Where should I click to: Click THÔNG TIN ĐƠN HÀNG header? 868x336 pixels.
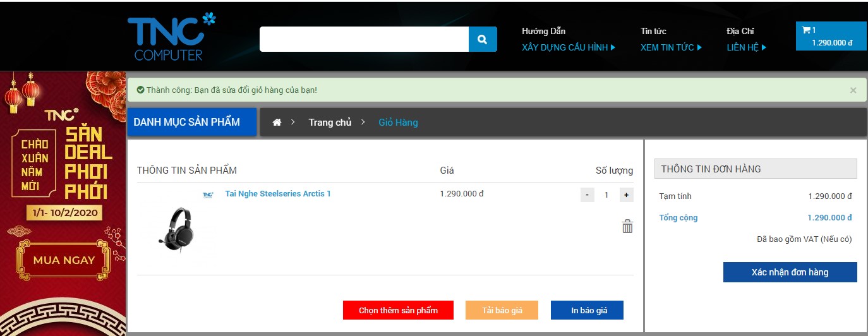(756, 169)
